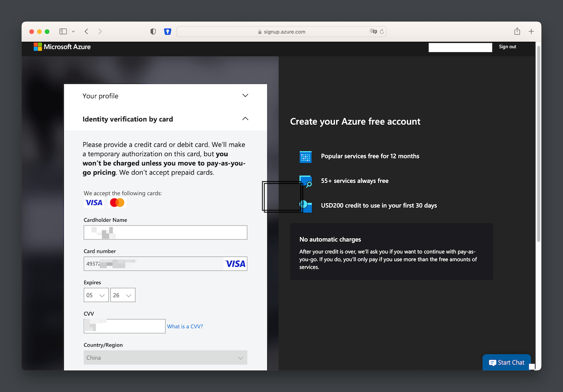Click the translate icon in address bar
Image resolution: width=563 pixels, height=392 pixels.
(373, 31)
